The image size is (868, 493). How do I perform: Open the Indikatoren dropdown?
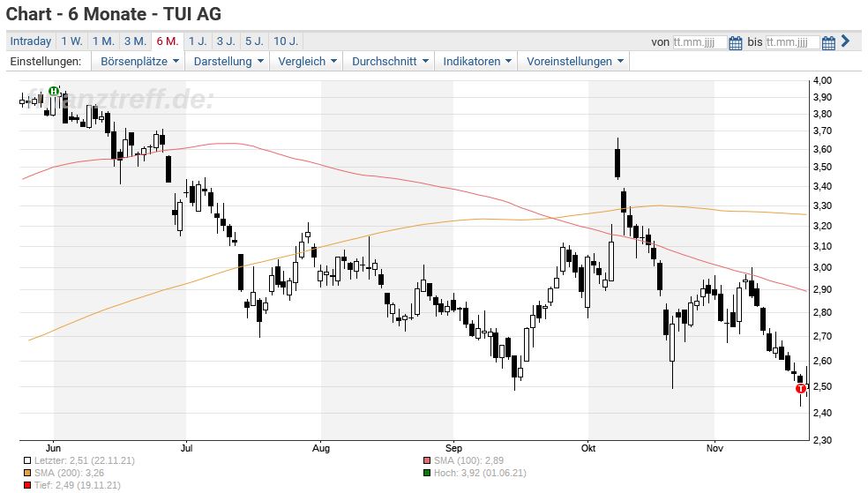(476, 62)
